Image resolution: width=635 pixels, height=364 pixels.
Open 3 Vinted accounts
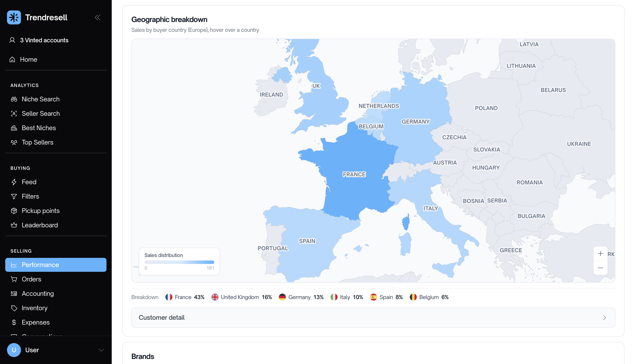(56, 40)
